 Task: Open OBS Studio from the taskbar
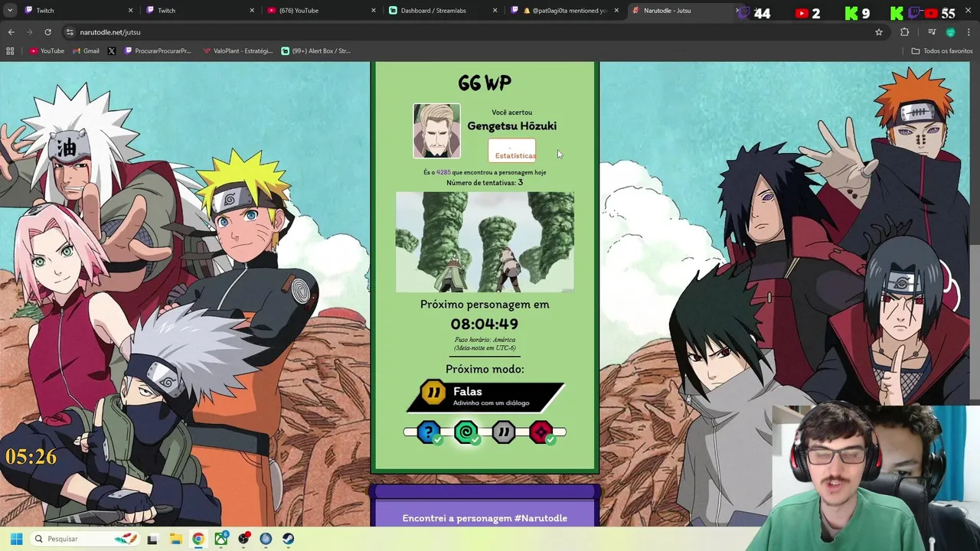[x=243, y=539]
